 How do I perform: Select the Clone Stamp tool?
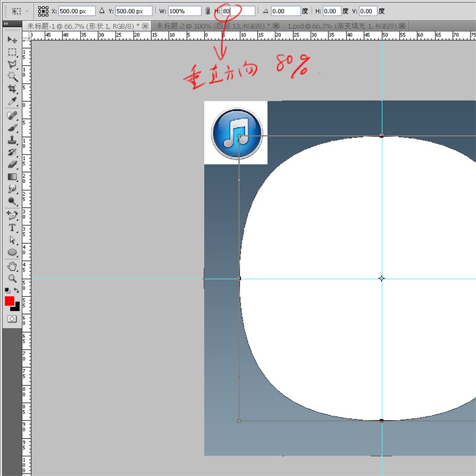[x=12, y=140]
